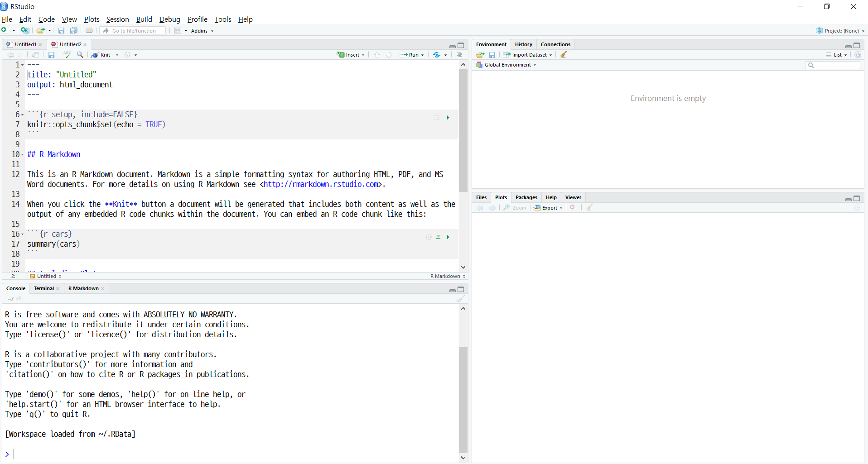This screenshot has width=868, height=464.
Task: Switch to Untitled1 tab
Action: [x=25, y=44]
